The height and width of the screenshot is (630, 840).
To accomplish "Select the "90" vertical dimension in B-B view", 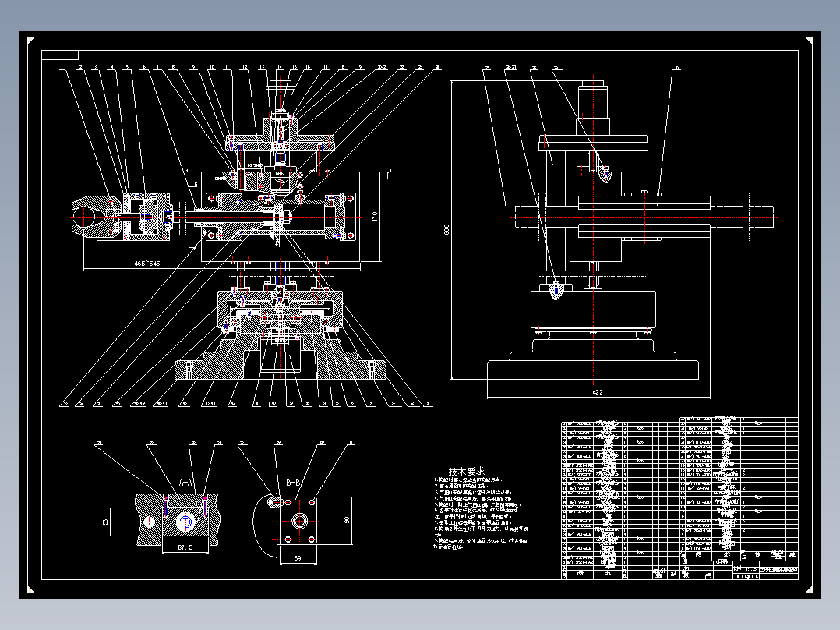I will tap(347, 520).
